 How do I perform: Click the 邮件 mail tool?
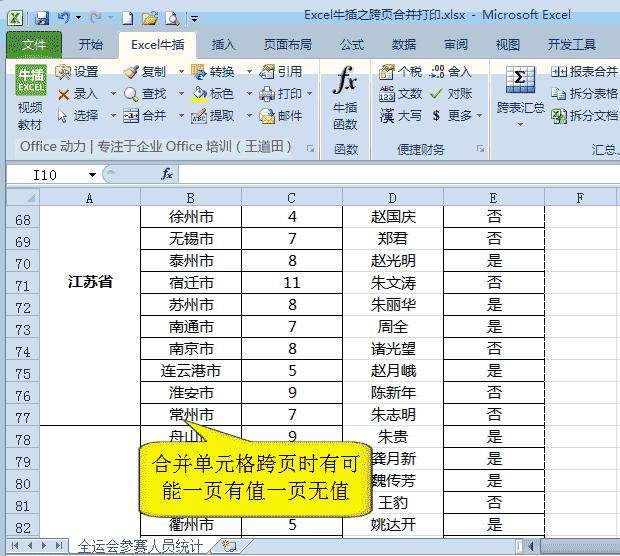pos(281,116)
